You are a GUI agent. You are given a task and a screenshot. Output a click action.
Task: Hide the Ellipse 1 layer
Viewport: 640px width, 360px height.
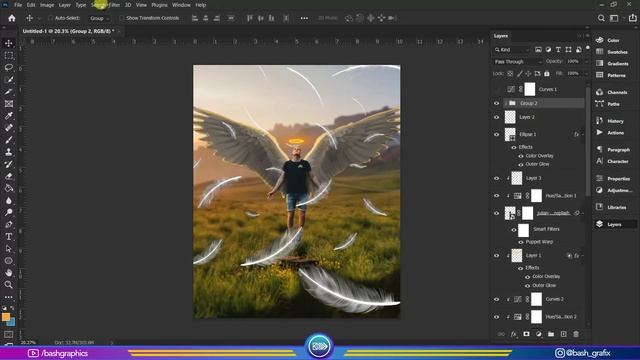pos(496,134)
